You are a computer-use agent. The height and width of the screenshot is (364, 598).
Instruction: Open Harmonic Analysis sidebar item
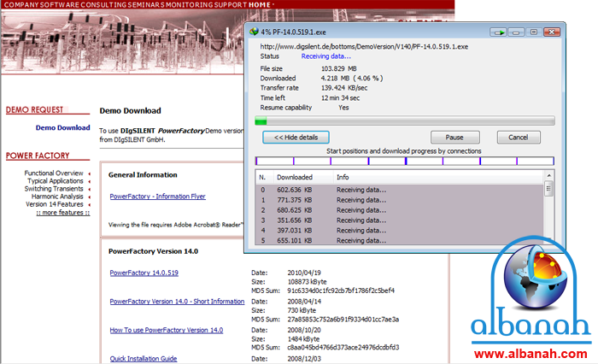[x=56, y=197]
